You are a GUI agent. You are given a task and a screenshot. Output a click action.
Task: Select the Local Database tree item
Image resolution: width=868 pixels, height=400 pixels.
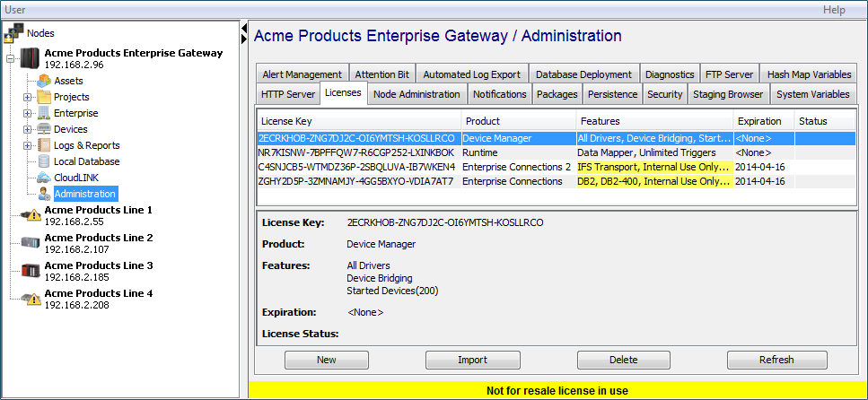point(87,161)
